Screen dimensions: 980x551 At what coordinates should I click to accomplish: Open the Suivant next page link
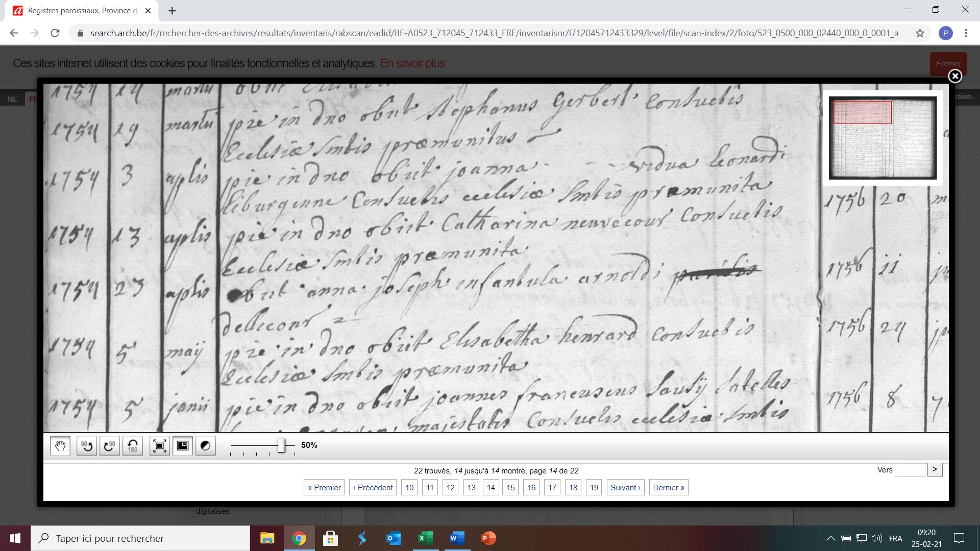(625, 487)
